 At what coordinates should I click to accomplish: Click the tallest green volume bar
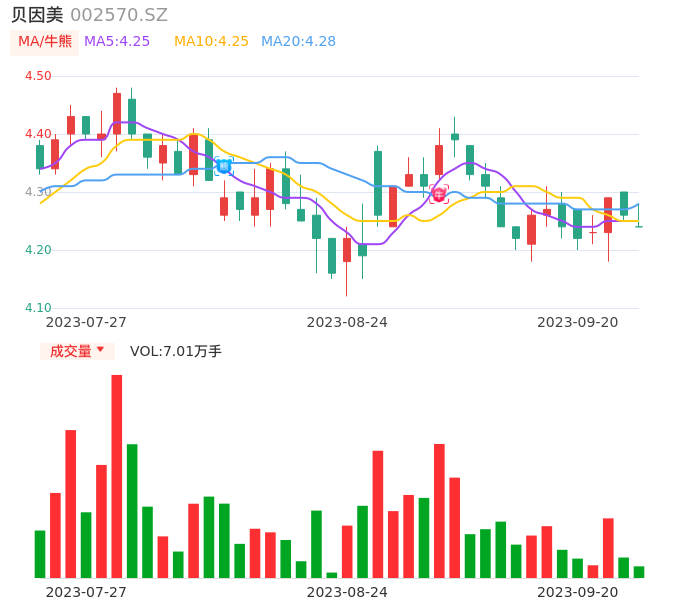pyautogui.click(x=132, y=510)
